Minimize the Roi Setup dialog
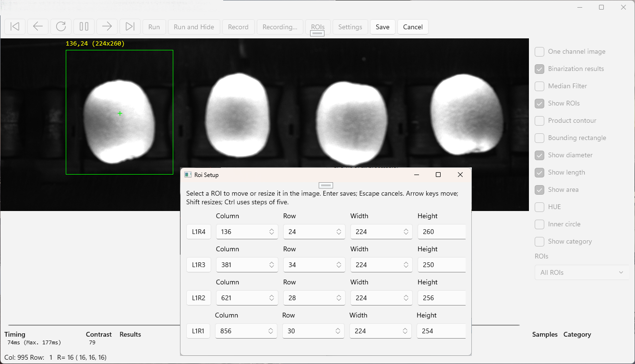 [416, 175]
